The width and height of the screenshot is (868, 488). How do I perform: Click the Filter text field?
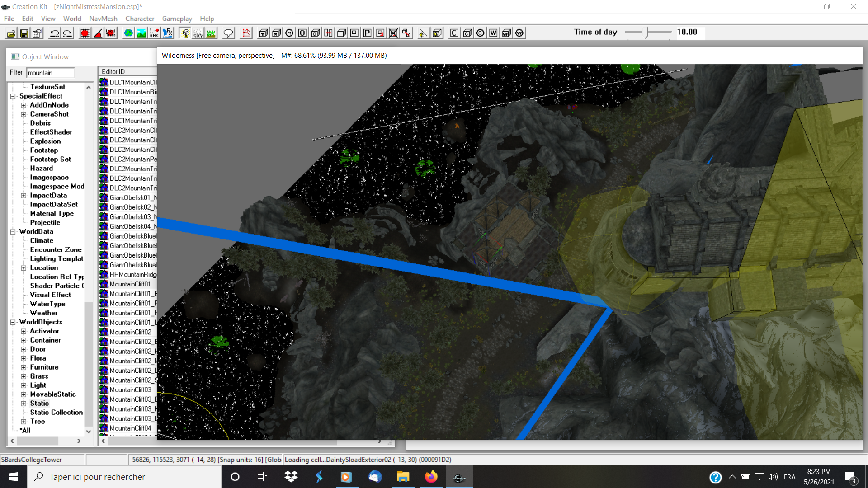(50, 73)
